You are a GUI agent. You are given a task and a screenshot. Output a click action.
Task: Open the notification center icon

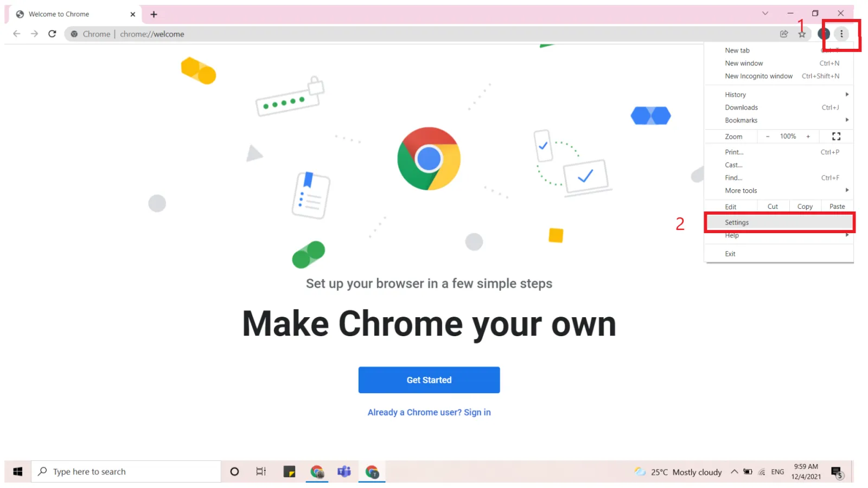coord(838,473)
